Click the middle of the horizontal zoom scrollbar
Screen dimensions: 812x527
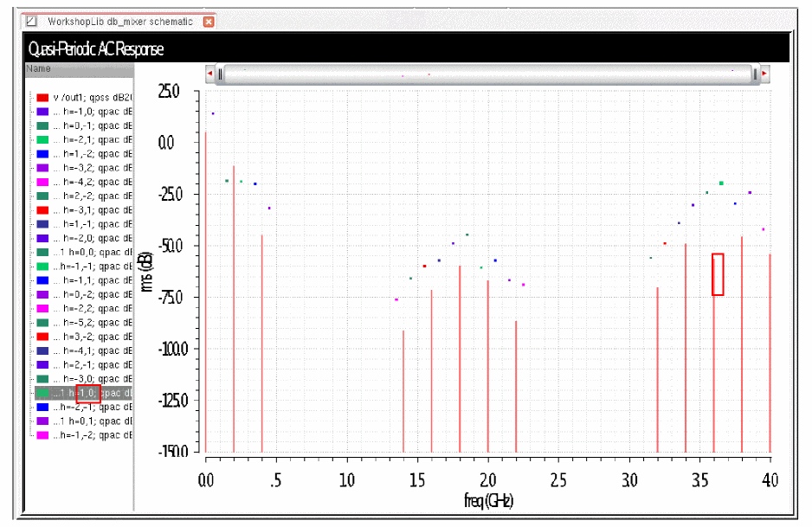(487, 74)
